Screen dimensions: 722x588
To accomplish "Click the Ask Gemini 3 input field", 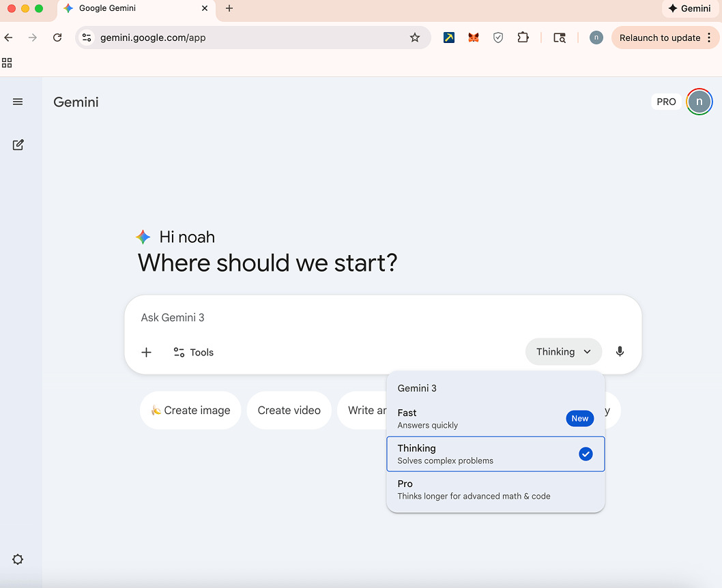I will pyautogui.click(x=383, y=317).
